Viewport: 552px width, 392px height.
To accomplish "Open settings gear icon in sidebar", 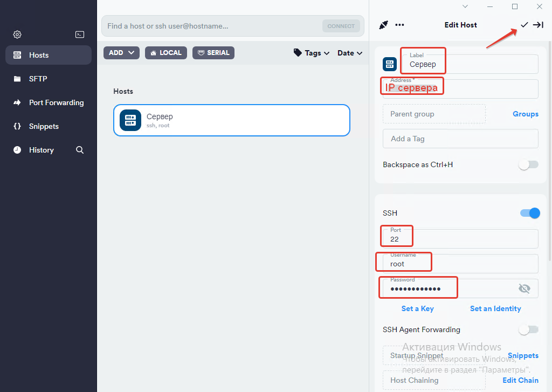I will click(17, 35).
